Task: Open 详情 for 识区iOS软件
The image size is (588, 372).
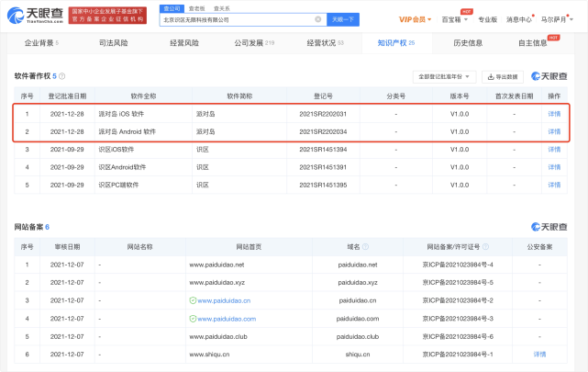Action: coord(554,150)
